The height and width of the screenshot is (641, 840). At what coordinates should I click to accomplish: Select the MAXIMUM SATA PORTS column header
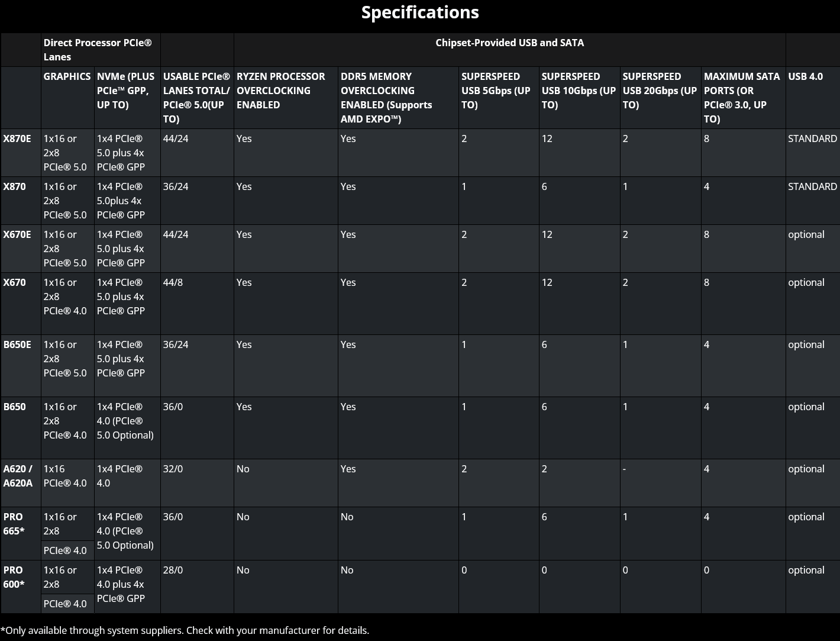click(742, 98)
